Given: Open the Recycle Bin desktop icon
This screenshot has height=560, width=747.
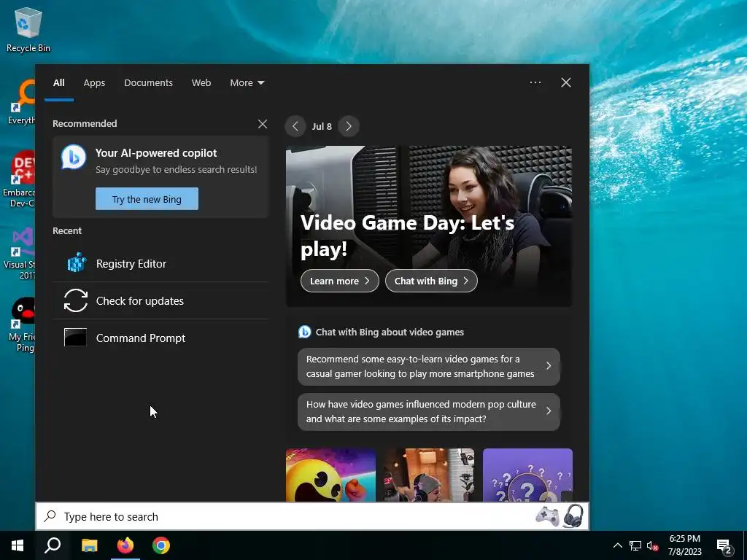Looking at the screenshot, I should tap(28, 29).
